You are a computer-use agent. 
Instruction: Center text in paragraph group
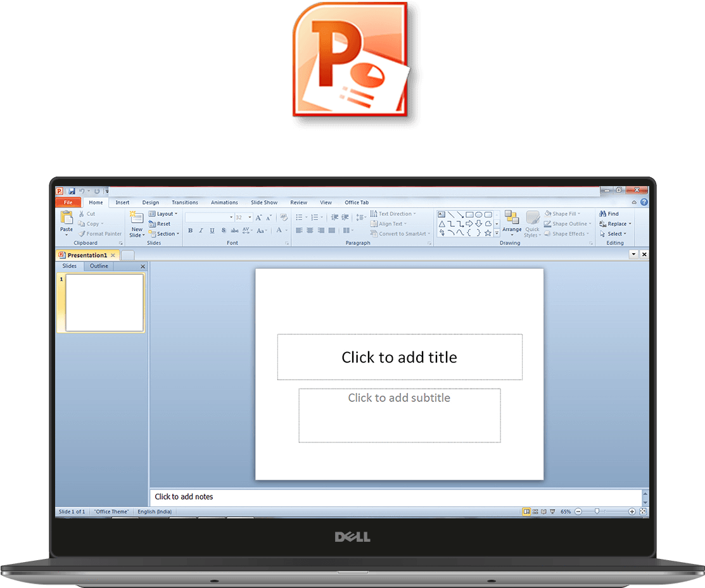[310, 230]
